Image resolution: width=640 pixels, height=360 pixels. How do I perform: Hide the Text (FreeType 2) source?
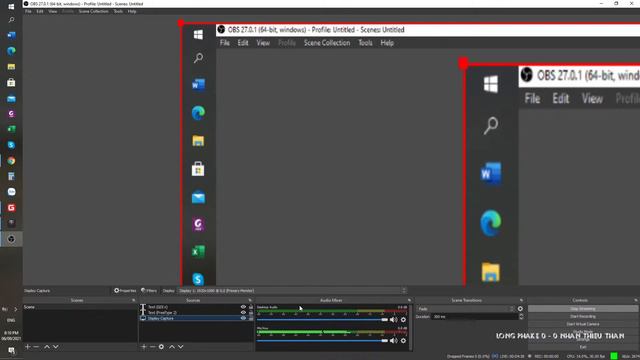pos(243,313)
